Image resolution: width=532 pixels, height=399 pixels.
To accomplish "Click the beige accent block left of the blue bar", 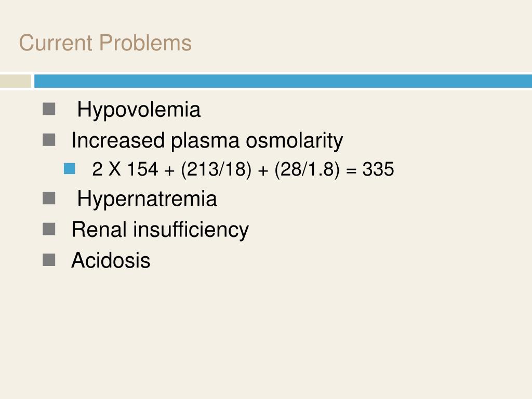I will [x=15, y=81].
